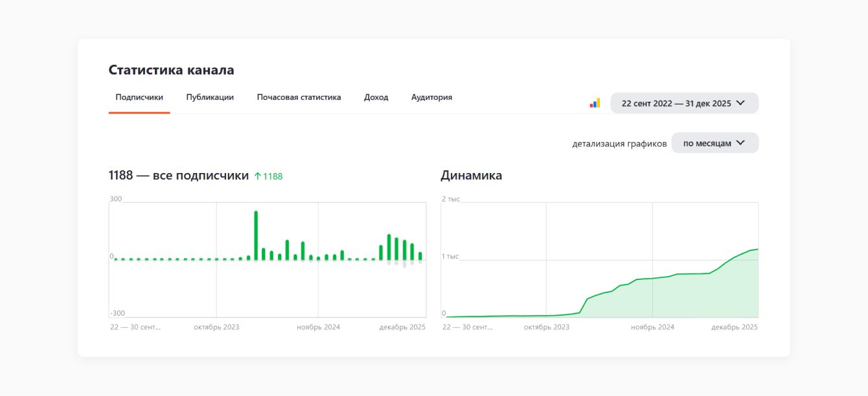Open the date range dropdown 22 сент 2022 — 31 дек 2025
Screen dimensions: 868x396
684,103
